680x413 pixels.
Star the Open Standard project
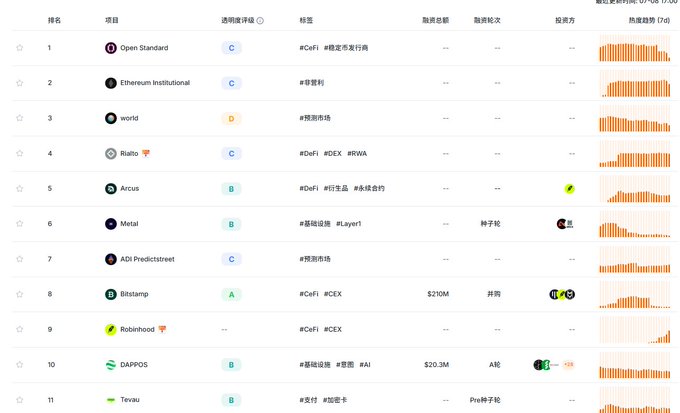[20, 48]
